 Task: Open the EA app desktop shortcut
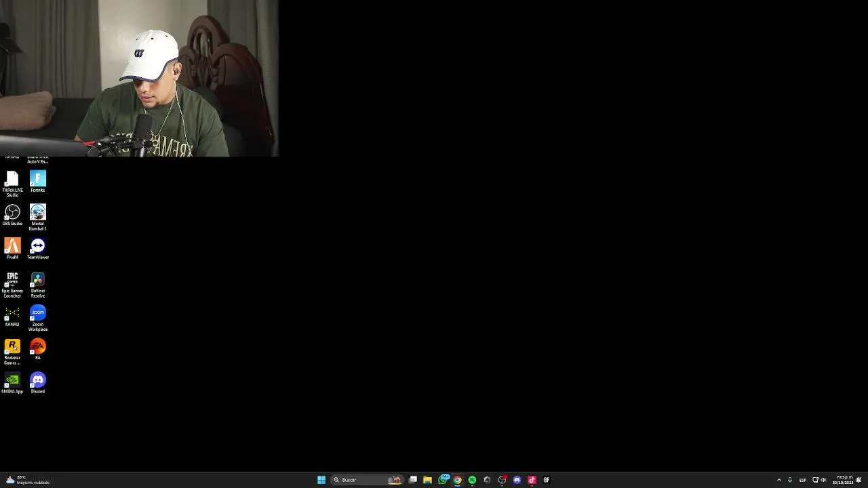(38, 350)
